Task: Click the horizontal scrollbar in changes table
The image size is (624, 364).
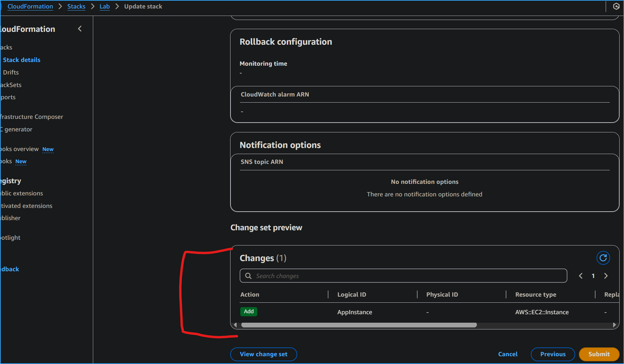Action: click(359, 325)
